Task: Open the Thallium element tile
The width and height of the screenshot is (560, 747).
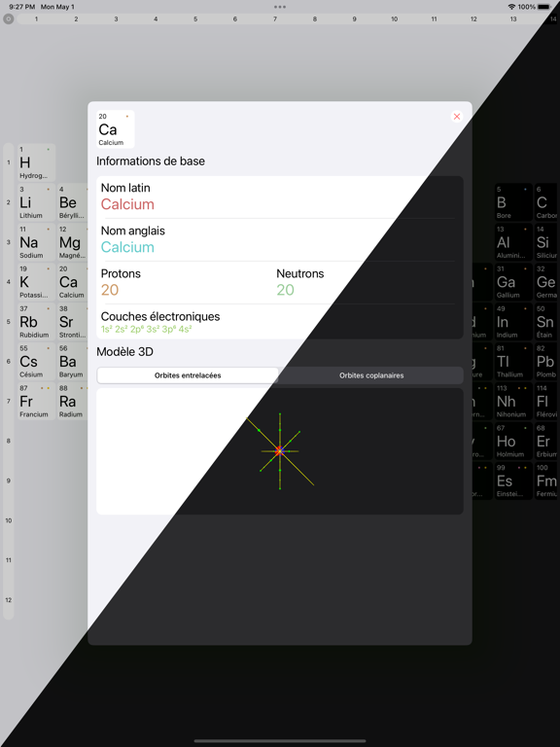Action: click(x=513, y=362)
